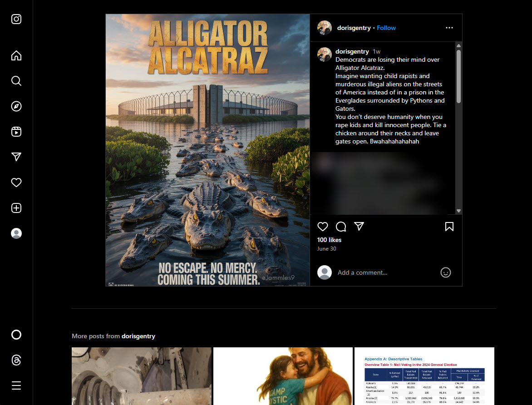This screenshot has height=405, width=532.
Task: Save the post with the bookmark icon
Action: click(449, 226)
